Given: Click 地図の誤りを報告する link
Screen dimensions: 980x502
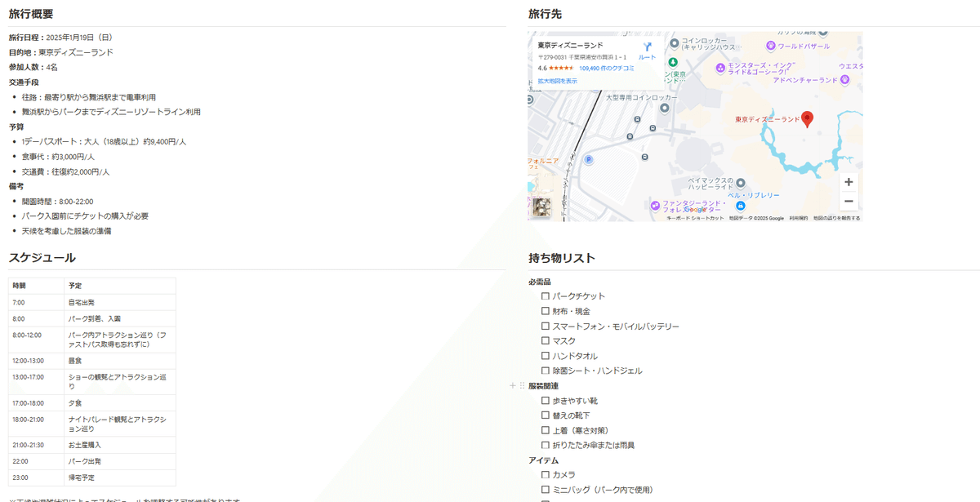Looking at the screenshot, I should coord(836,218).
